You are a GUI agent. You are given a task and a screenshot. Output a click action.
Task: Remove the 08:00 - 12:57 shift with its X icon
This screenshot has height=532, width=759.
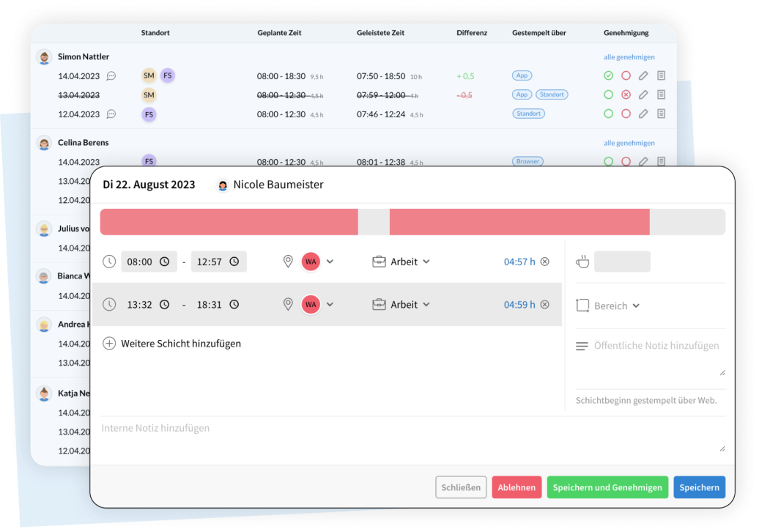coord(544,262)
